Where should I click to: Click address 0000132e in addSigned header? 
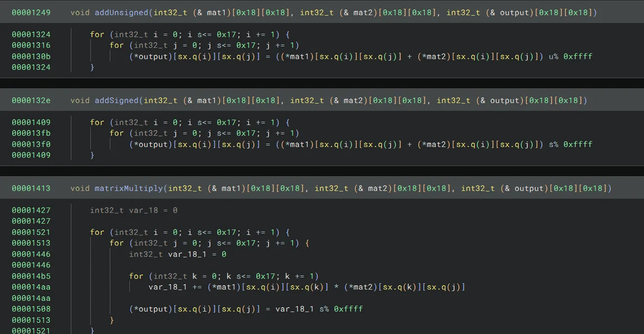tap(31, 101)
